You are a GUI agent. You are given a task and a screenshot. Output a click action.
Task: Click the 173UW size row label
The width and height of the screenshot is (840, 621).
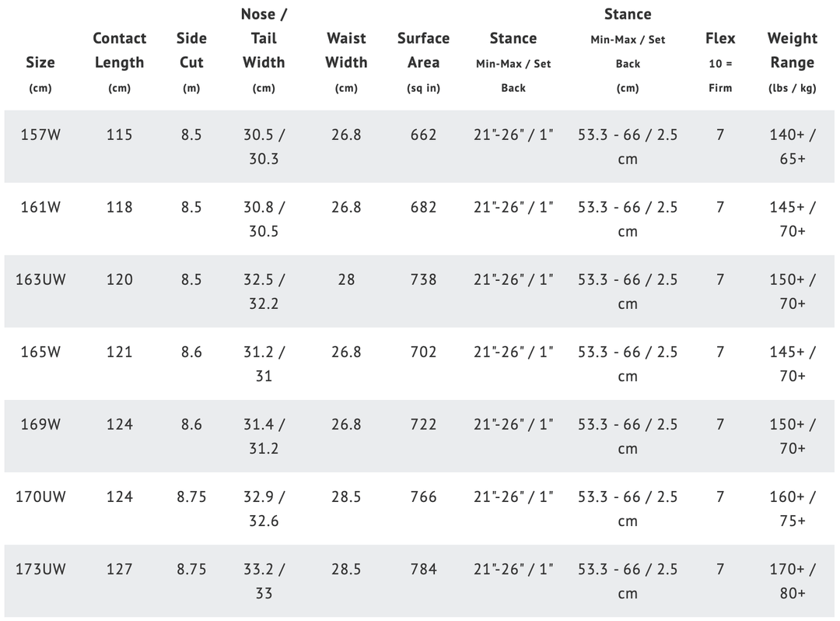(40, 569)
